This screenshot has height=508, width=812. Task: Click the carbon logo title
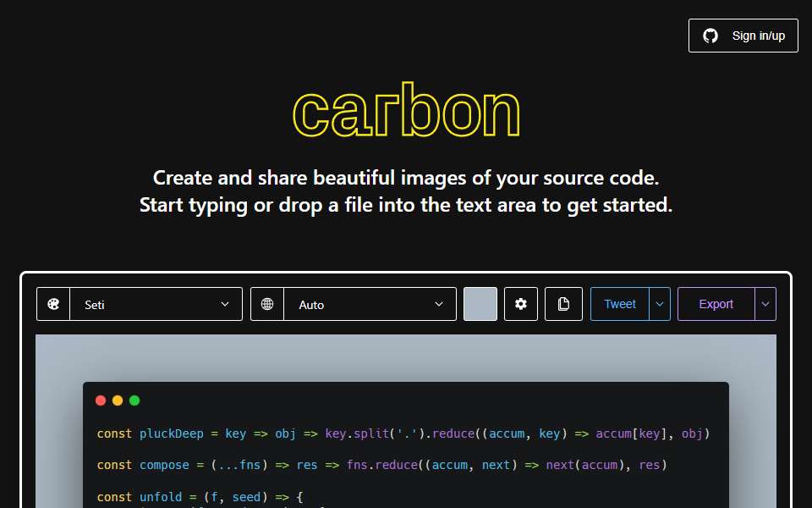pyautogui.click(x=406, y=109)
